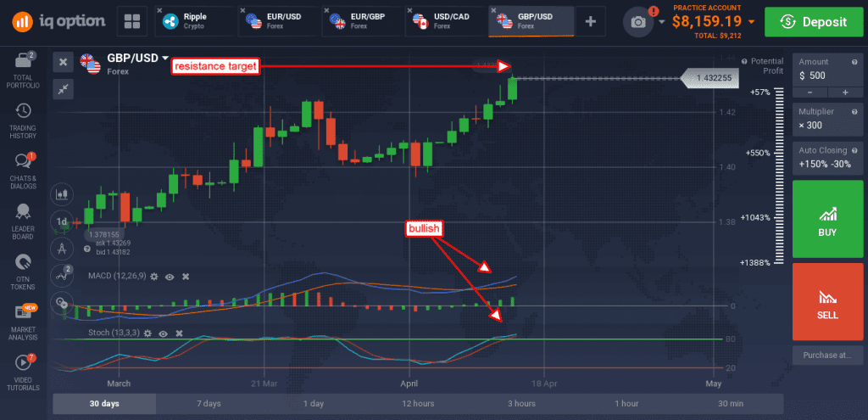This screenshot has width=868, height=420.
Task: Select the 30 min time range
Action: 731,403
